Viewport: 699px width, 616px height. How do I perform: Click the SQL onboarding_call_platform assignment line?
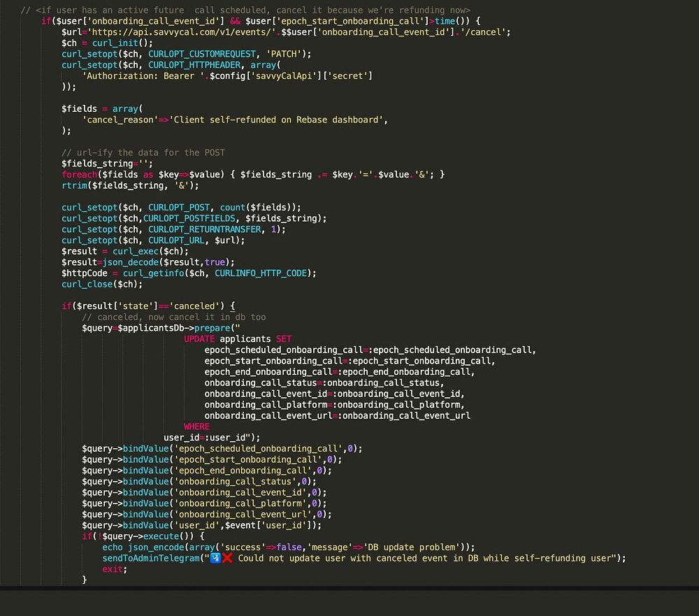click(334, 405)
